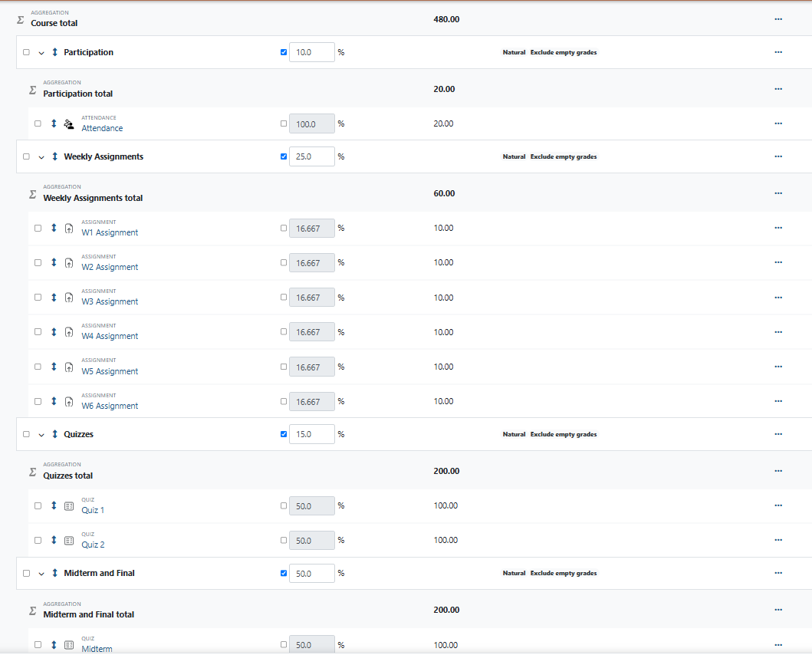Uncheck weight override for Weekly Assignments

(284, 156)
